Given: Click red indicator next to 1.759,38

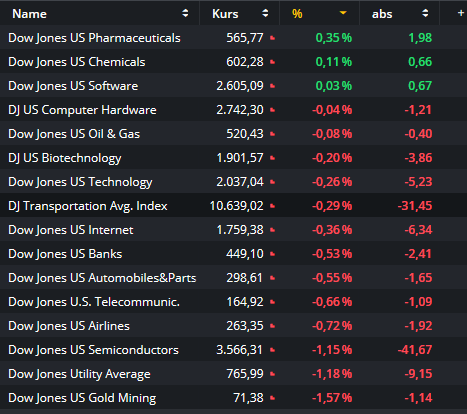Looking at the screenshot, I should point(272,230).
